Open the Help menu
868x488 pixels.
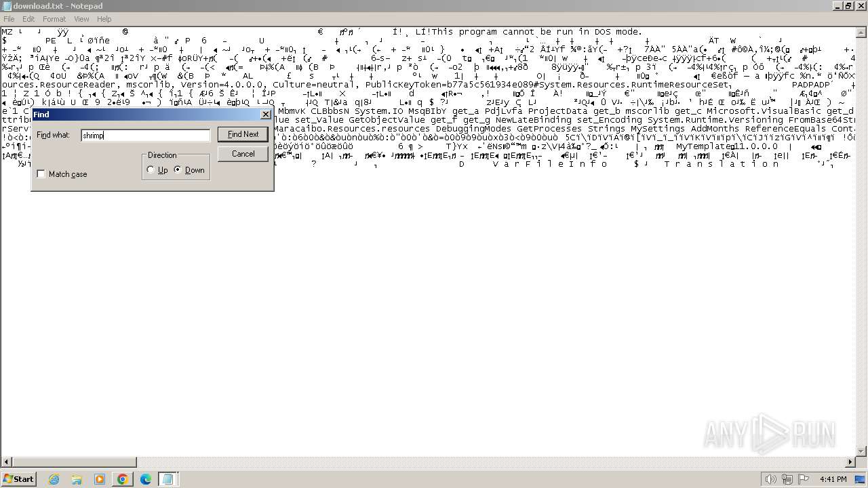pyautogui.click(x=104, y=19)
